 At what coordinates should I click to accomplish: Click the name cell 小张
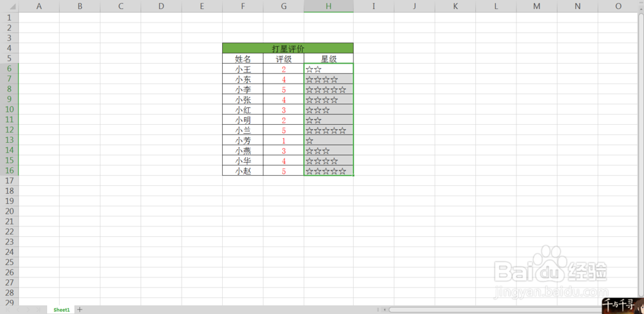click(243, 99)
